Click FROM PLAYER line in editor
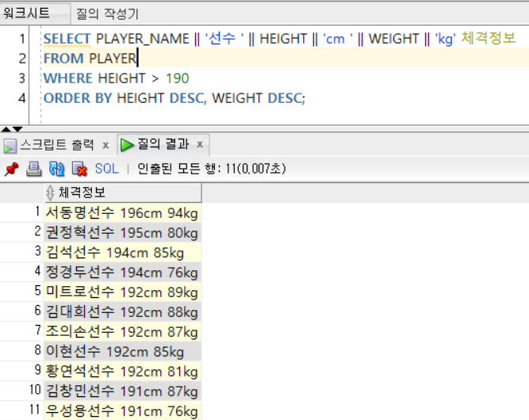This screenshot has width=529, height=420. click(90, 59)
